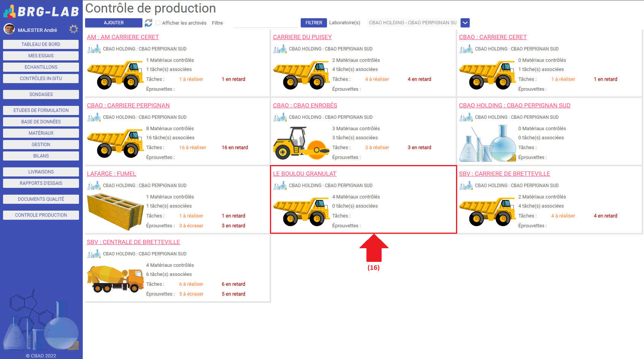Go to MATÉRIAUX section
Screen dimensions: 644x359
[x=41, y=133]
